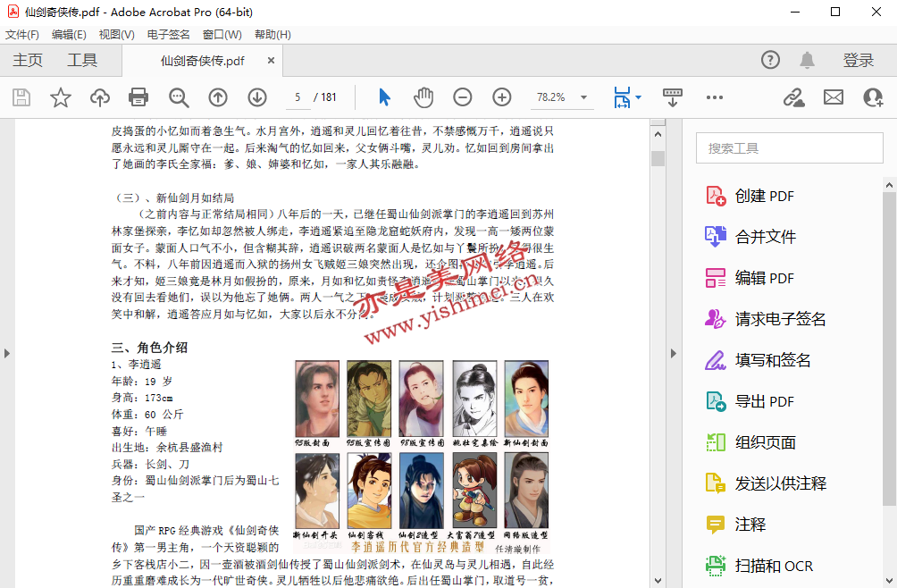Image resolution: width=897 pixels, height=588 pixels.
Task: Open 创建 PDF tool
Action: point(750,197)
